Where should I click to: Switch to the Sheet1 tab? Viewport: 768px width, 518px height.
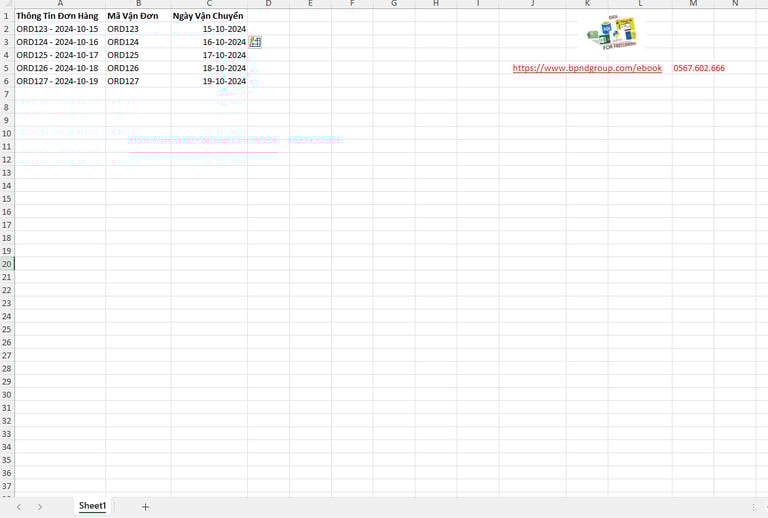tap(92, 506)
